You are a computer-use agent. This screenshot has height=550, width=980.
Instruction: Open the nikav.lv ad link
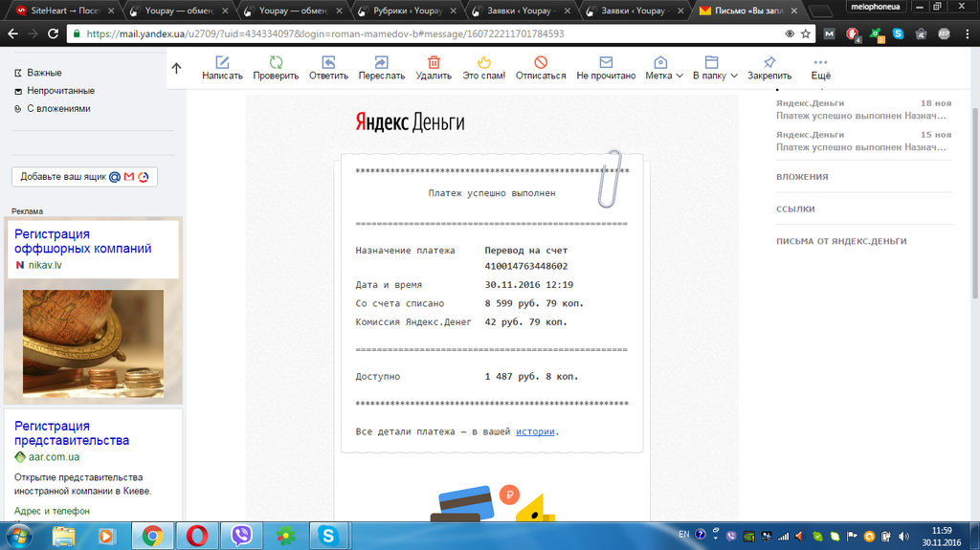pyautogui.click(x=45, y=265)
